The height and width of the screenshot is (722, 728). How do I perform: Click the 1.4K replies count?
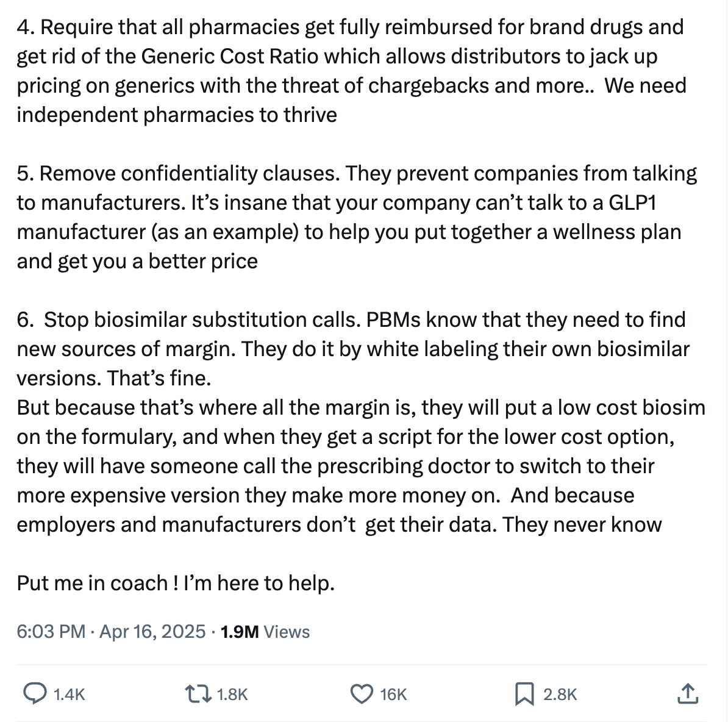[69, 695]
